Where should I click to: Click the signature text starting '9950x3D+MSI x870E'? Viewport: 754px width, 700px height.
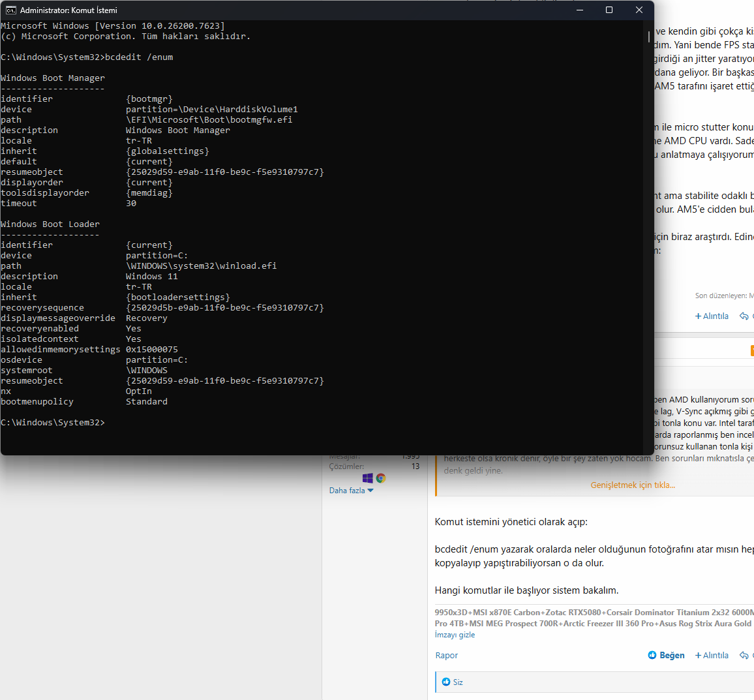[x=594, y=618]
